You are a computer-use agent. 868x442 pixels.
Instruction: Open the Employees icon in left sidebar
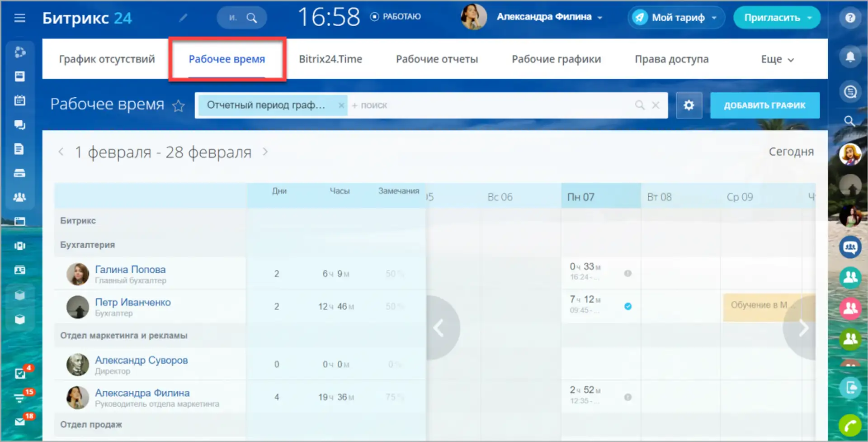(20, 197)
